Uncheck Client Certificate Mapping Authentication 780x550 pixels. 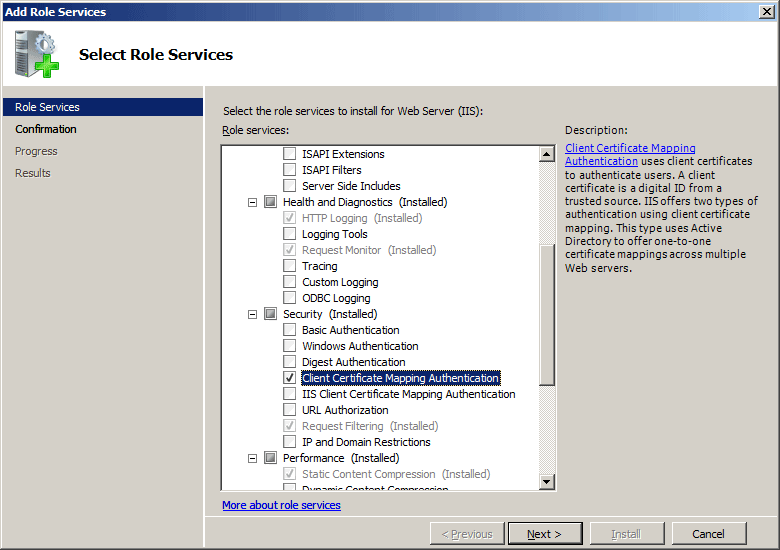(290, 378)
